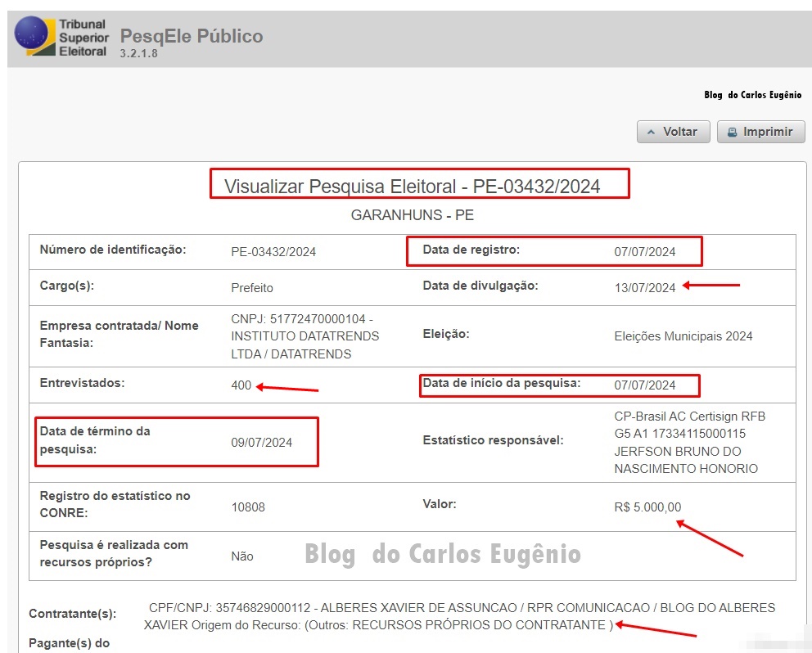Click Pesquisa é realizada com recursos próprios label
The width and height of the screenshot is (812, 653).
tap(114, 553)
